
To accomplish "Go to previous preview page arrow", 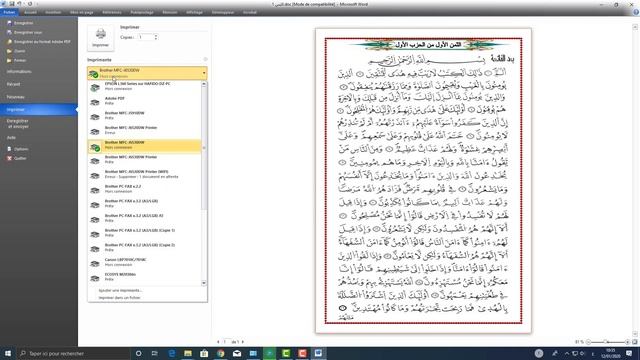I will 218,342.
